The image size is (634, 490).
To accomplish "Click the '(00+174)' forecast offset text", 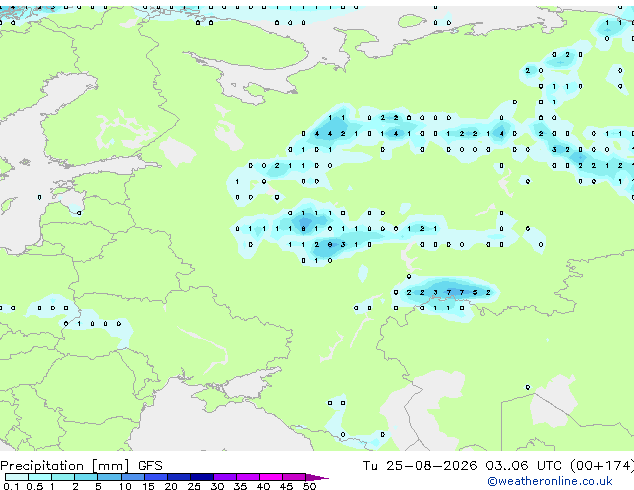I will (x=602, y=466).
